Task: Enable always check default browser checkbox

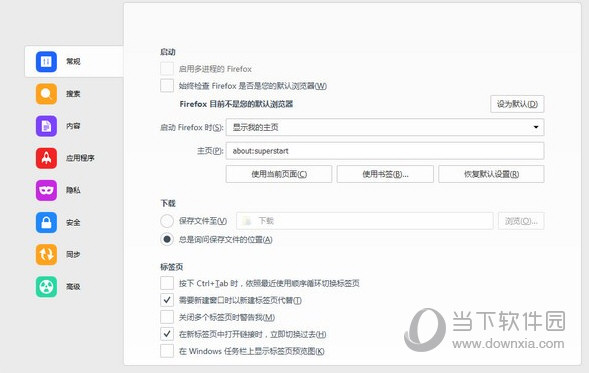Action: point(167,86)
